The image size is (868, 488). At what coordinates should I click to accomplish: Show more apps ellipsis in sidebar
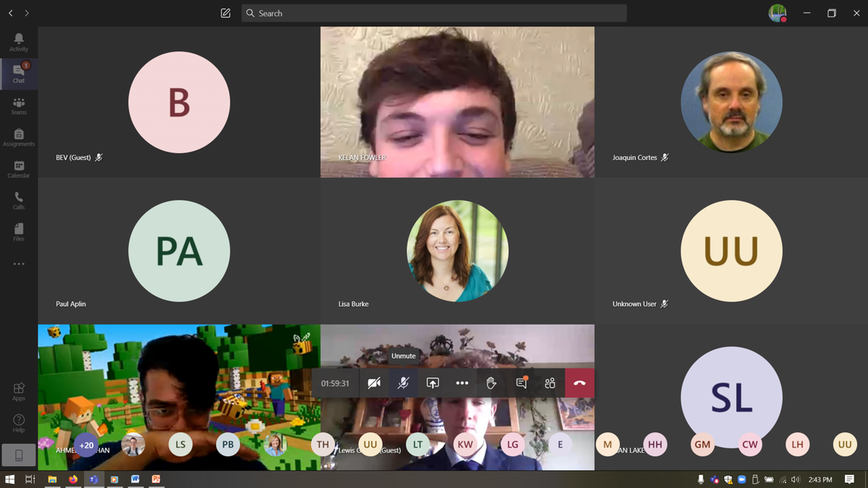pos(19,264)
